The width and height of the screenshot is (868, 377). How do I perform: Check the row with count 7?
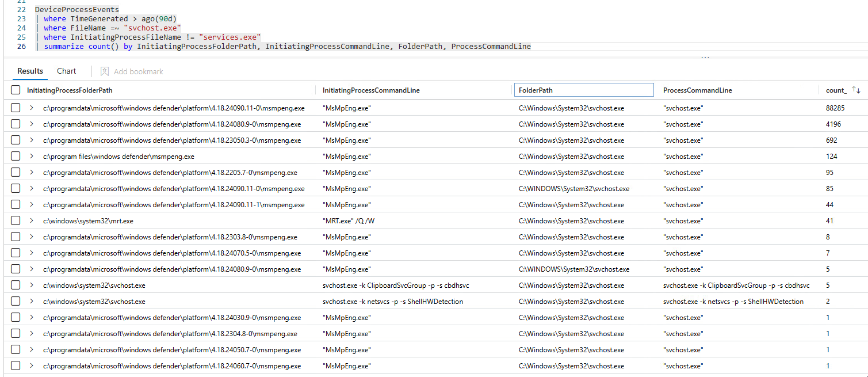16,253
